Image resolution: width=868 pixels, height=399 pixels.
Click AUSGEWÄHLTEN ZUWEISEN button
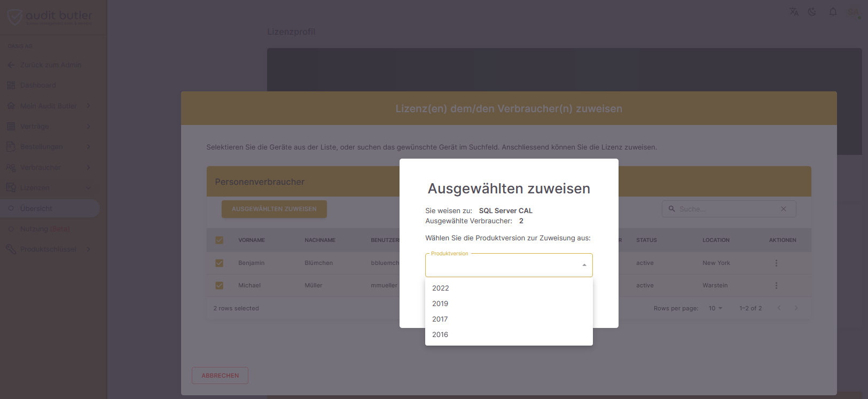[274, 209]
